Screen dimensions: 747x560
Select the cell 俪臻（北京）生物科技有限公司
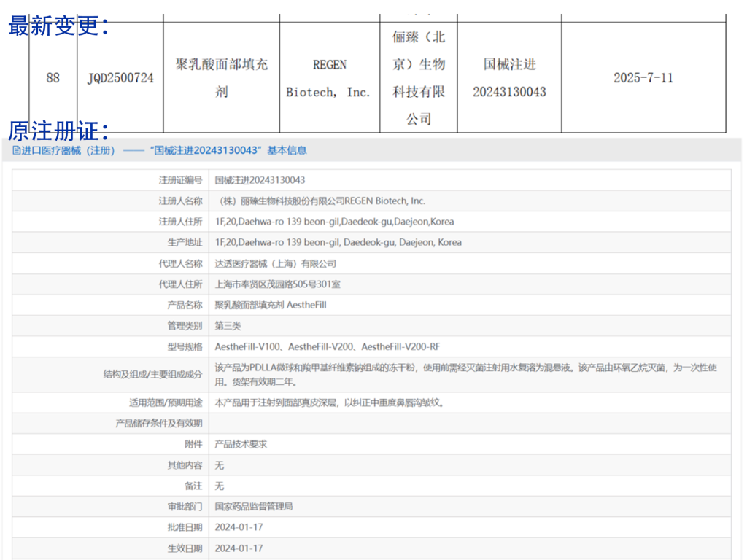[419, 77]
